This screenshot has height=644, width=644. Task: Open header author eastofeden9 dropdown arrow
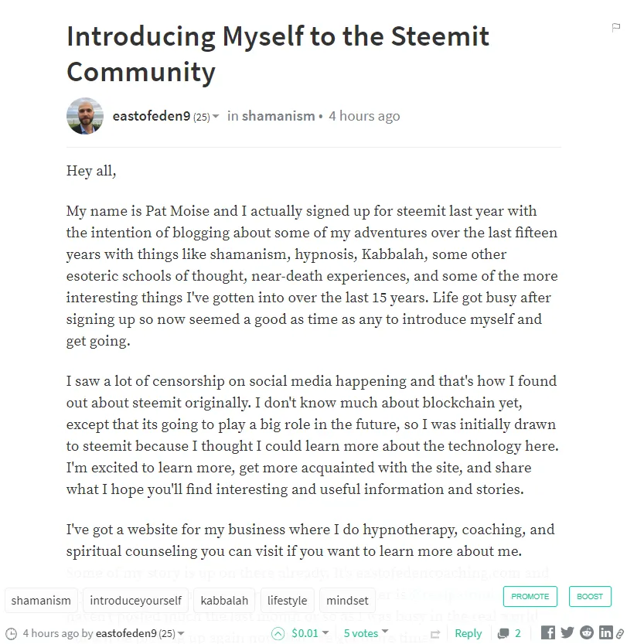click(216, 117)
